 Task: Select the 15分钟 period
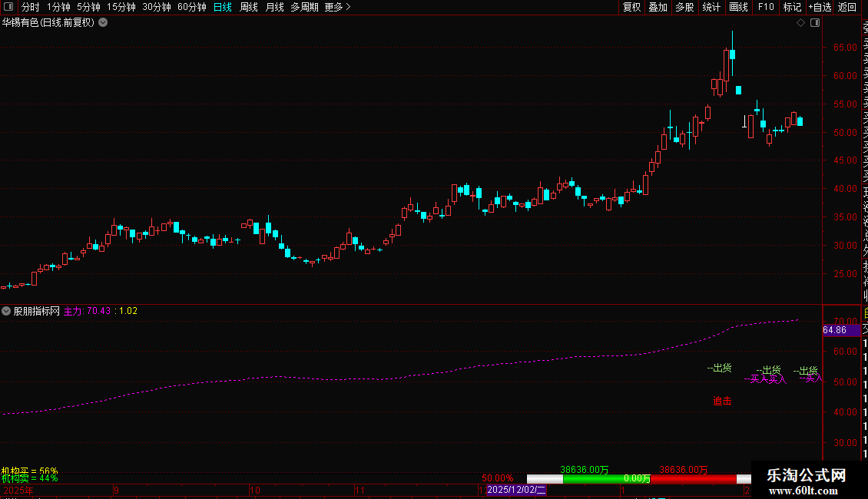click(x=121, y=7)
